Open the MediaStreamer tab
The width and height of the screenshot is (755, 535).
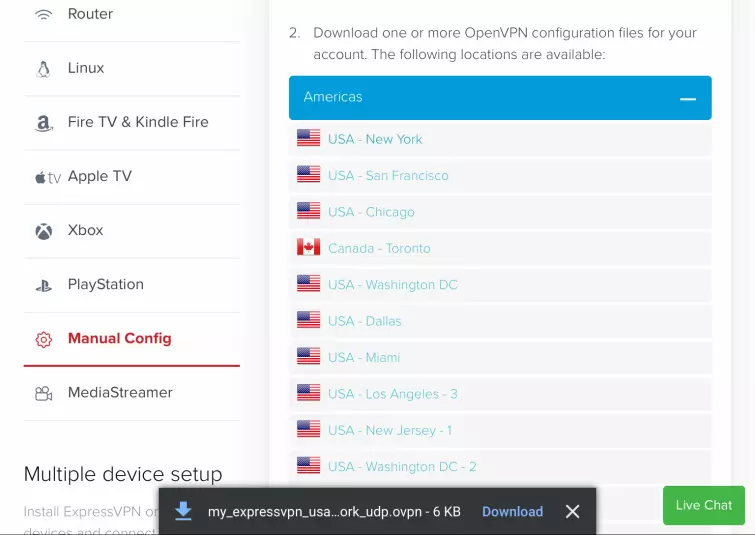click(x=131, y=393)
